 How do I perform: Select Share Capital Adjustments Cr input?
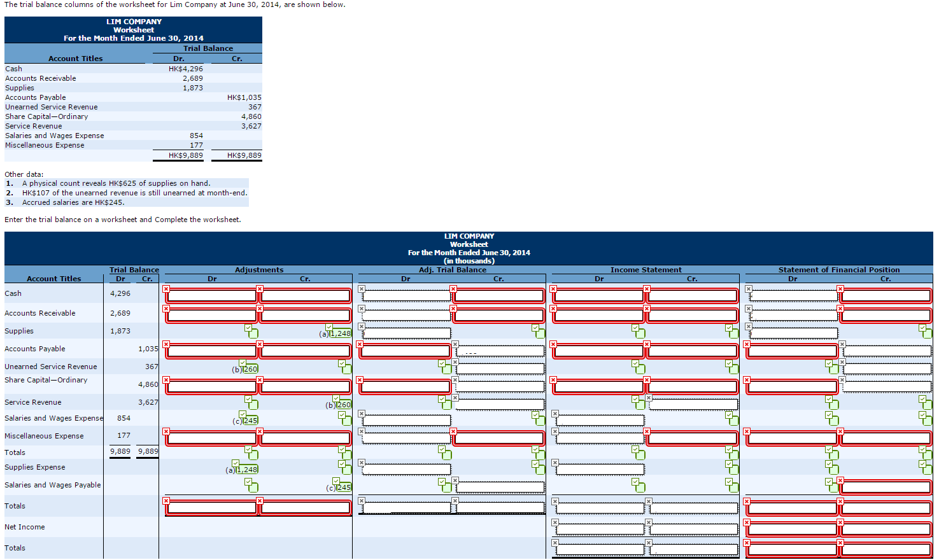click(305, 386)
